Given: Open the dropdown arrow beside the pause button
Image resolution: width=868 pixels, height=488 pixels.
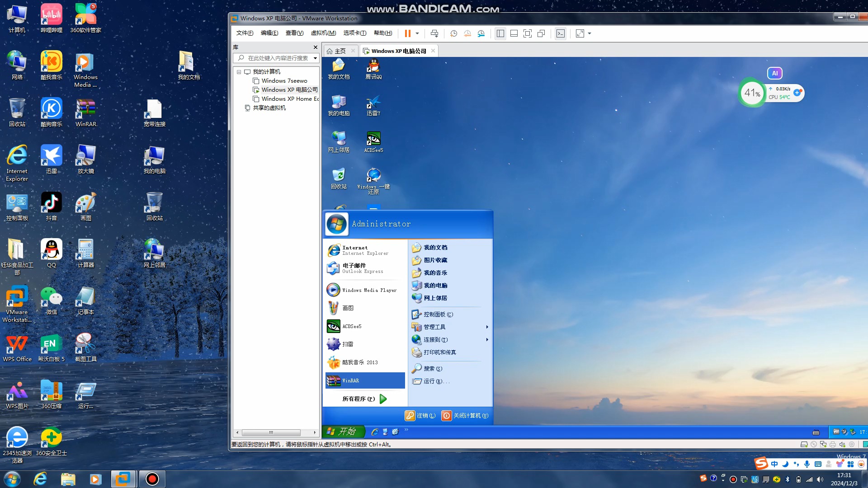Looking at the screenshot, I should pyautogui.click(x=417, y=33).
